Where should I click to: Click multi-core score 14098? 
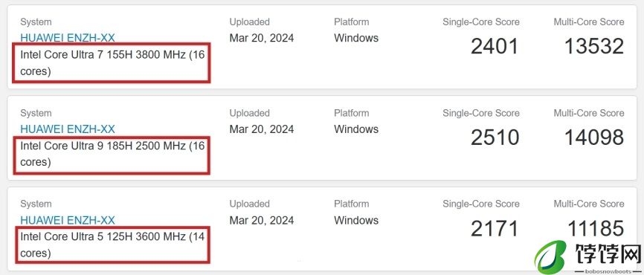pyautogui.click(x=594, y=137)
